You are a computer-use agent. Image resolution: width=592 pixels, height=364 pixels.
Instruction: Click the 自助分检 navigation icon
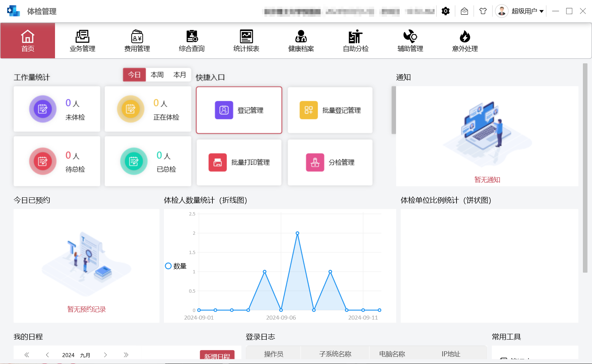point(355,40)
